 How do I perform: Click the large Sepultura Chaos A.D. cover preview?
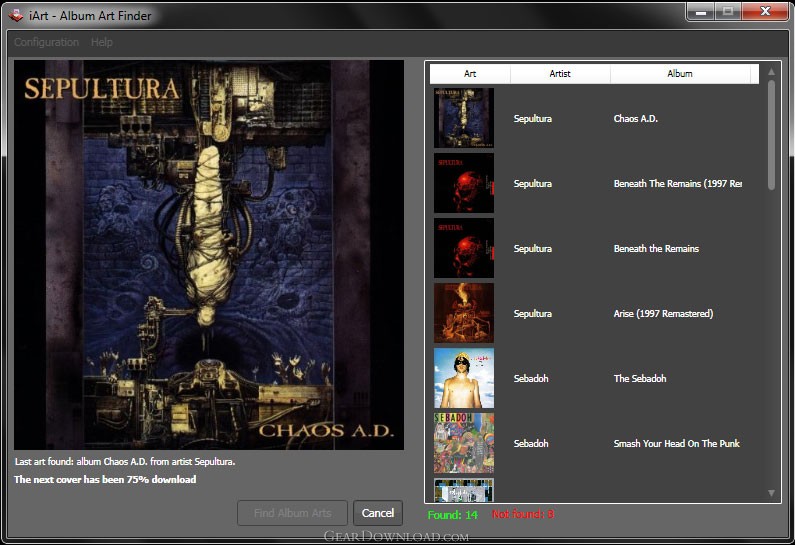click(x=209, y=255)
